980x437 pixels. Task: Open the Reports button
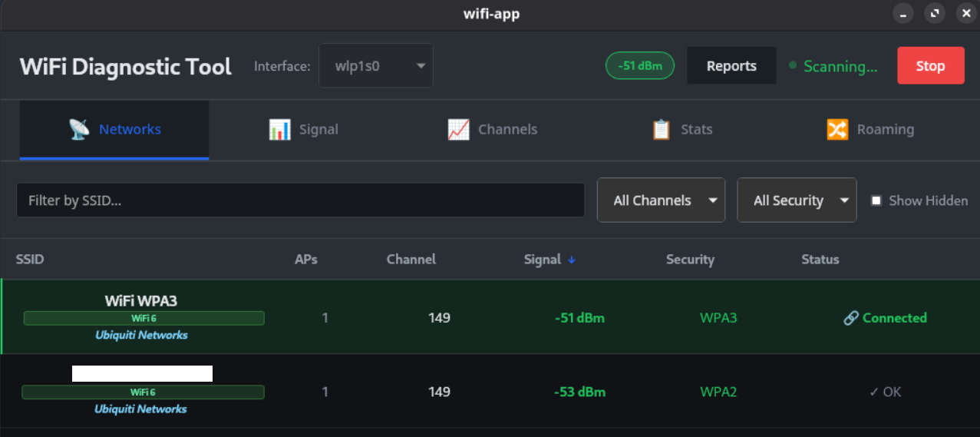tap(731, 66)
